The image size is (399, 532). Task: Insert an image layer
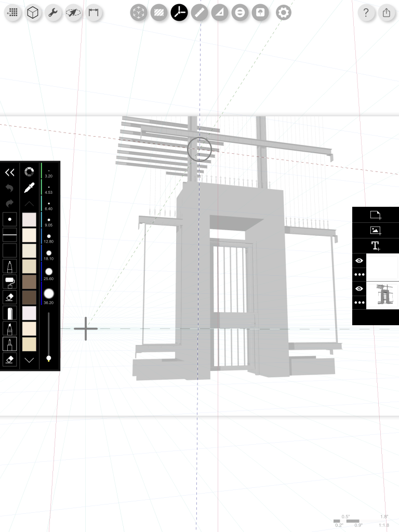(376, 230)
